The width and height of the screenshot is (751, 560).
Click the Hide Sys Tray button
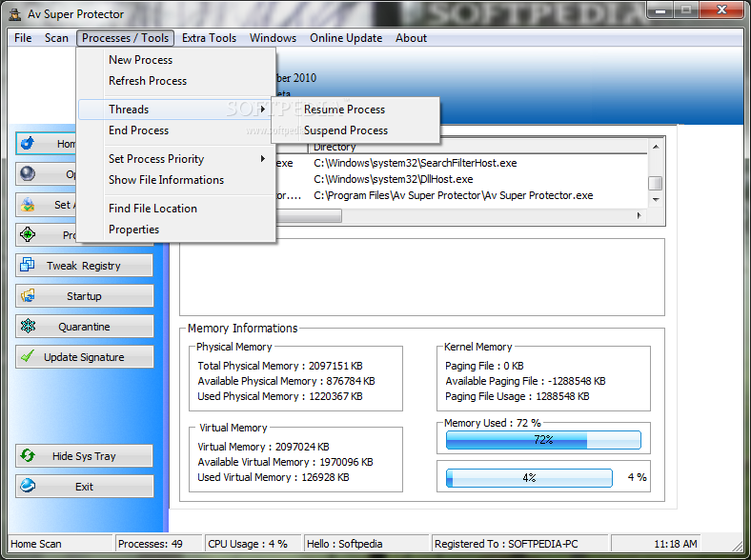click(x=84, y=455)
